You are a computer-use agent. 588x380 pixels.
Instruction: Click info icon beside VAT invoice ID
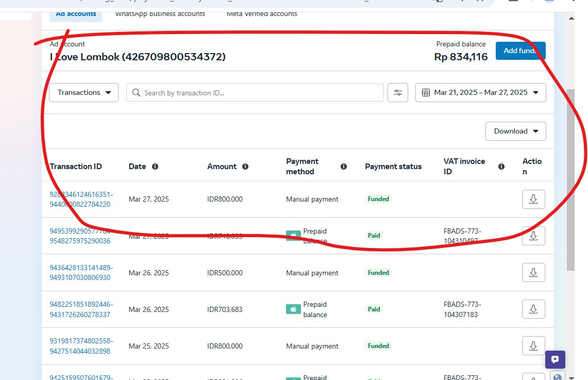click(501, 167)
